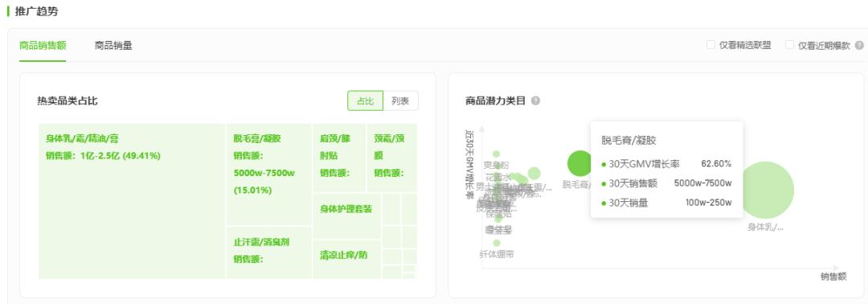The width and height of the screenshot is (868, 304).
Task: Click the 销售额 x-axis label
Action: tap(833, 277)
